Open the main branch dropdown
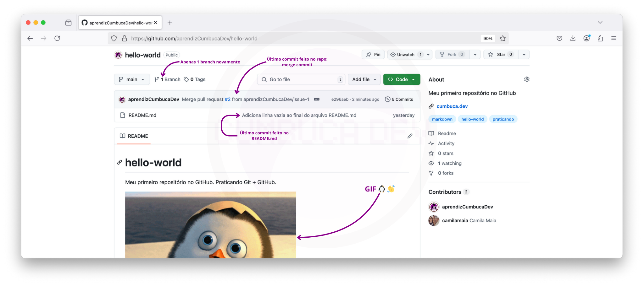This screenshot has width=644, height=286. tap(132, 79)
